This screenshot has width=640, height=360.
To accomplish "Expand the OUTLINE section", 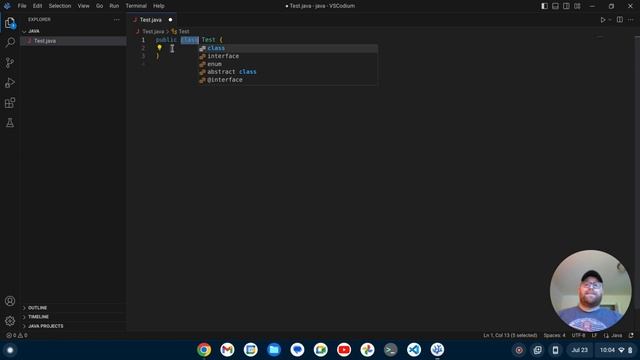I will click(37, 308).
